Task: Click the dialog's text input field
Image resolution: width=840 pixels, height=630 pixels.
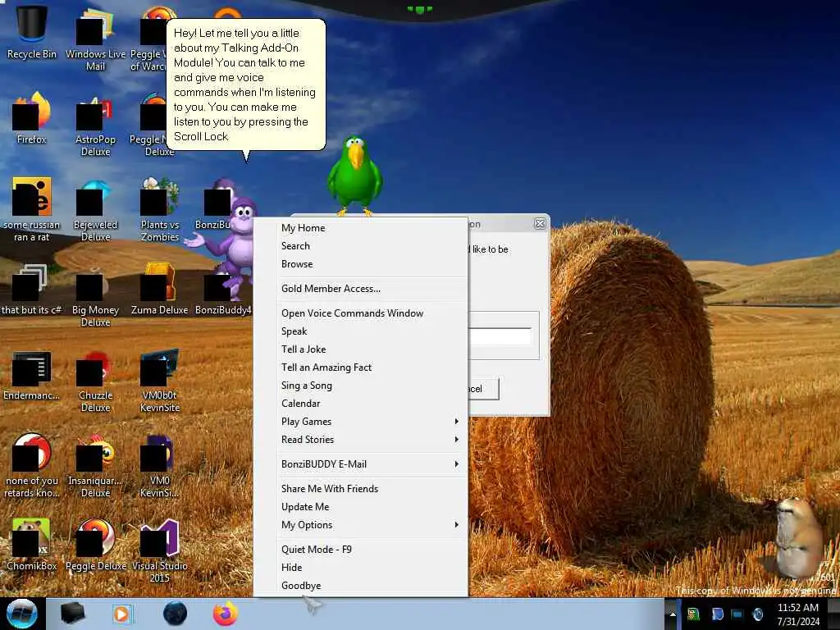Action: [x=500, y=336]
